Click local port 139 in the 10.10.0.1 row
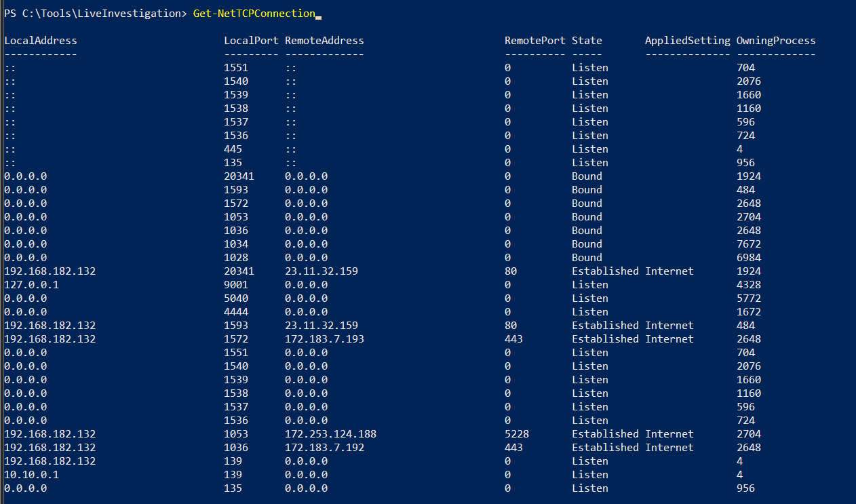856x504 pixels. (x=233, y=475)
